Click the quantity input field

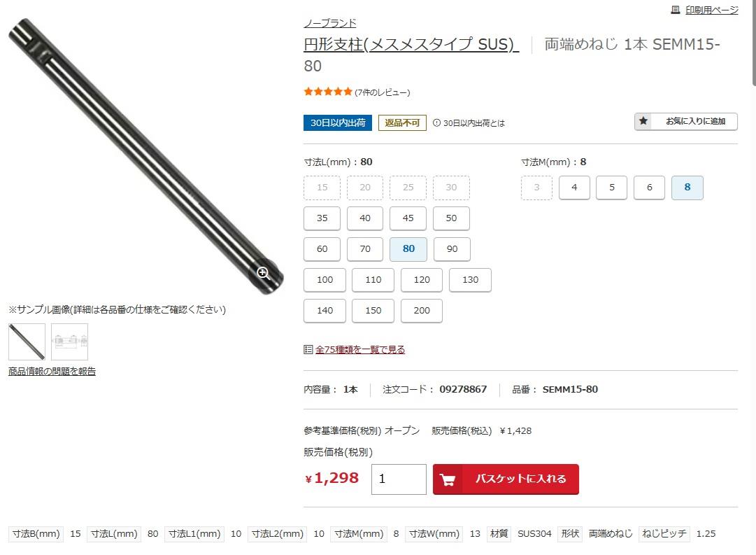(399, 479)
